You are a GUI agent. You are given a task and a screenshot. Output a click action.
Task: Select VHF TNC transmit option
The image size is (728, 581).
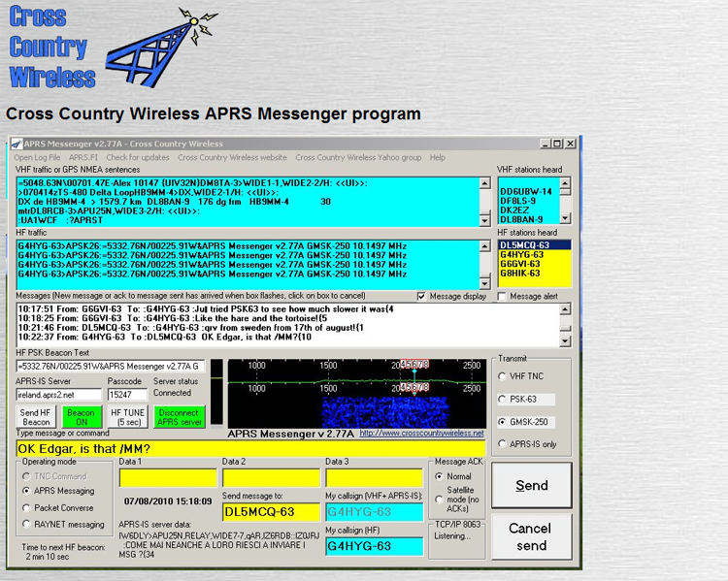tap(502, 376)
